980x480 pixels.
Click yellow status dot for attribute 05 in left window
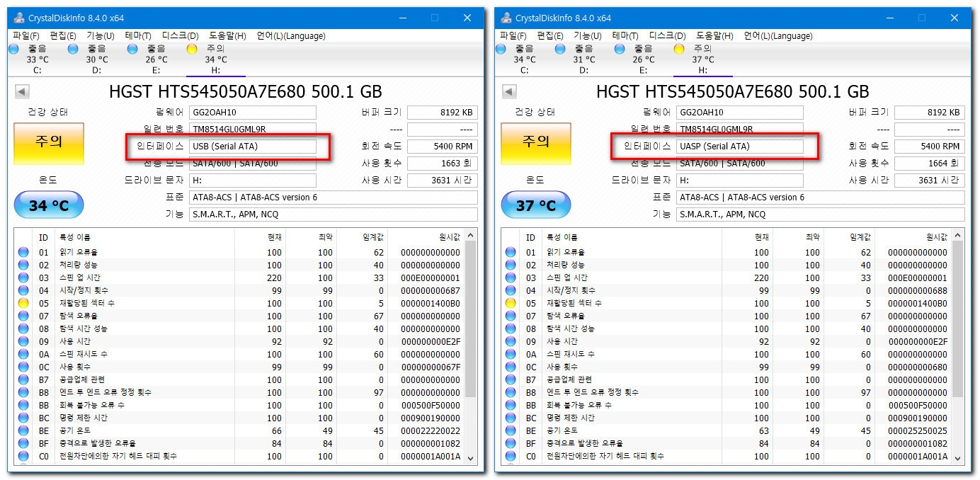23,303
